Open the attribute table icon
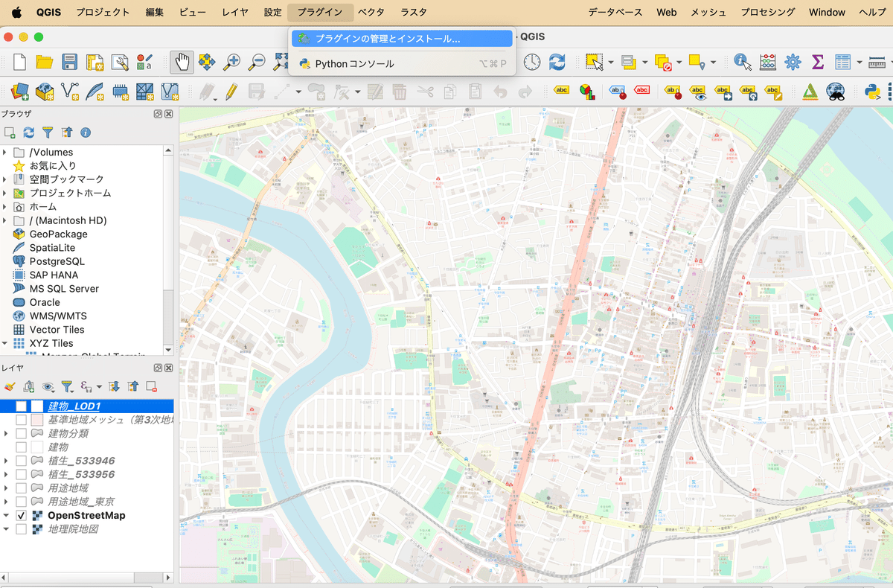Image resolution: width=893 pixels, height=588 pixels. pos(842,63)
